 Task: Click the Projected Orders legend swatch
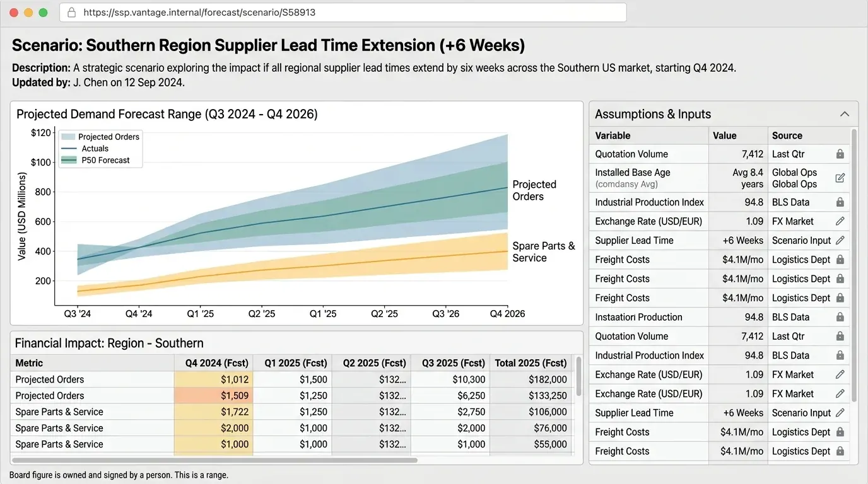[68, 137]
